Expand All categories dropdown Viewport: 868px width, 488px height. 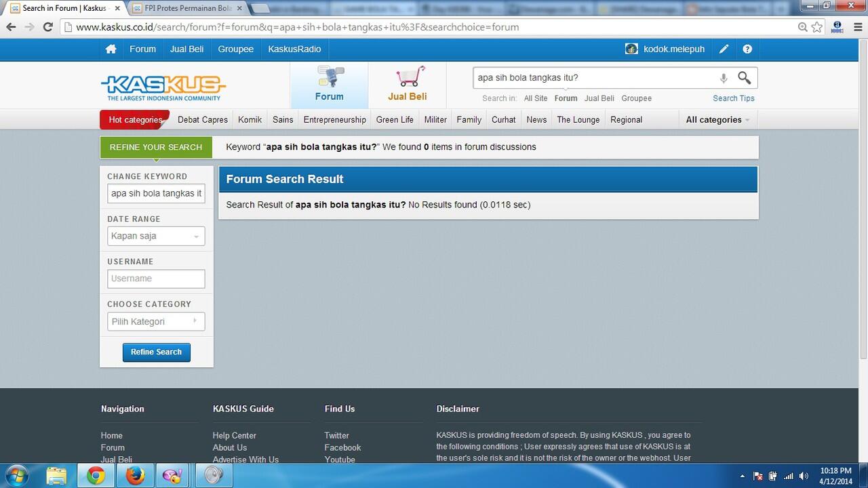click(x=717, y=119)
